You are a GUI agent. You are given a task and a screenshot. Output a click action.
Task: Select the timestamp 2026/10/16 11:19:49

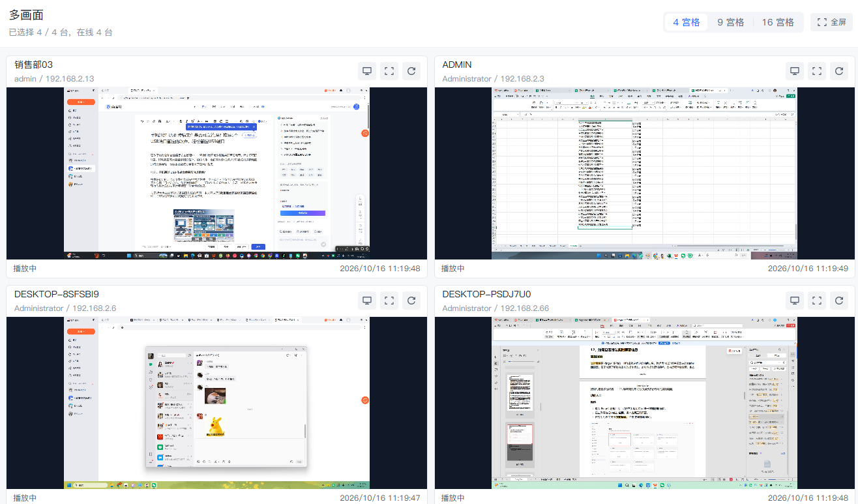point(808,269)
